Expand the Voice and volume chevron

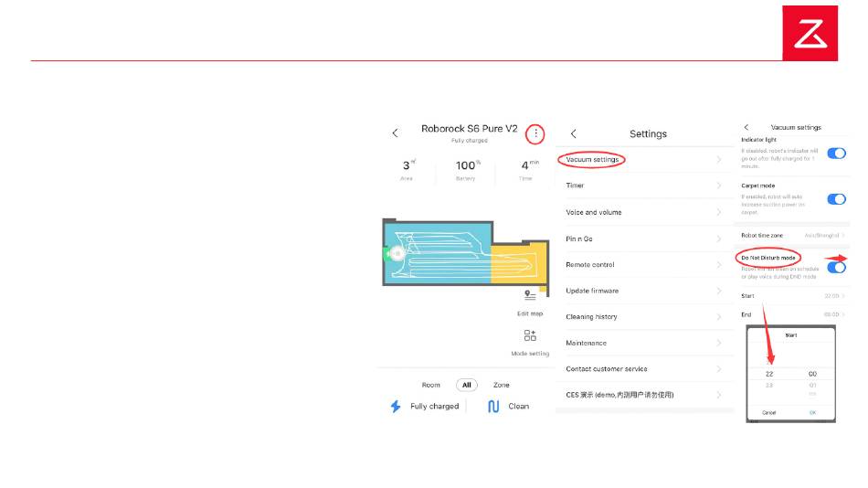pyautogui.click(x=719, y=212)
